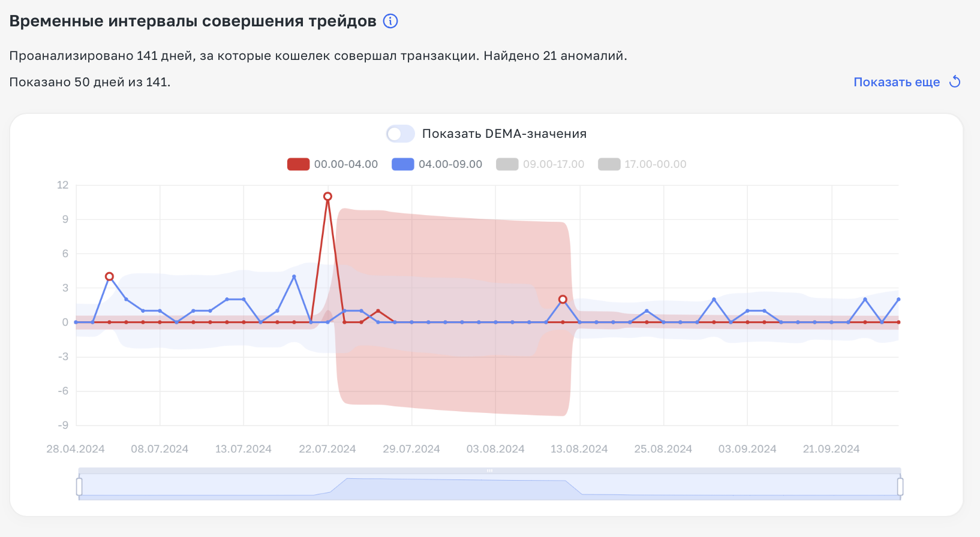Viewport: 980px width, 537px height.
Task: Click the 29.07.2024 date axis label
Action: tap(411, 449)
